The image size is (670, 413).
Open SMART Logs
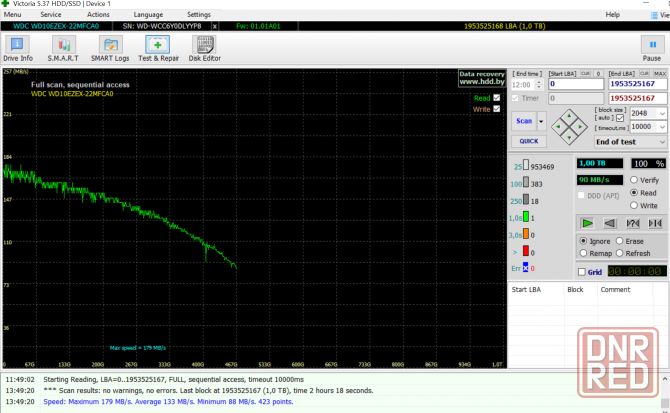click(x=110, y=49)
